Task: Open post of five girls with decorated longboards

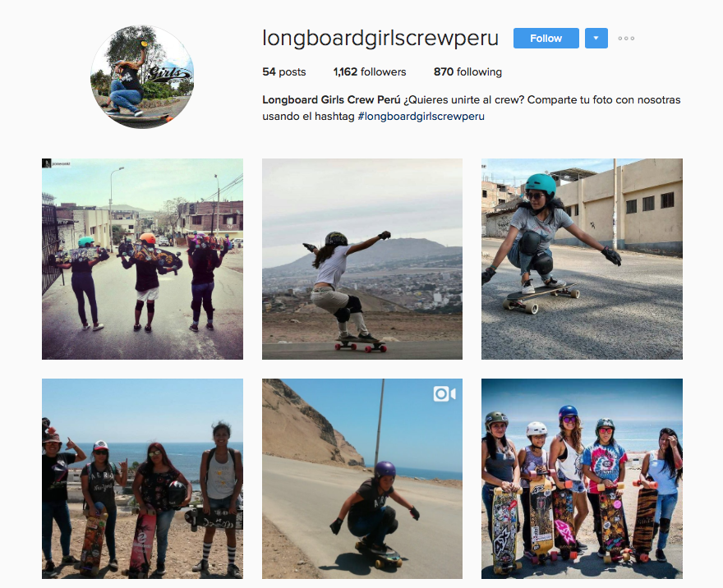Action: (x=582, y=479)
